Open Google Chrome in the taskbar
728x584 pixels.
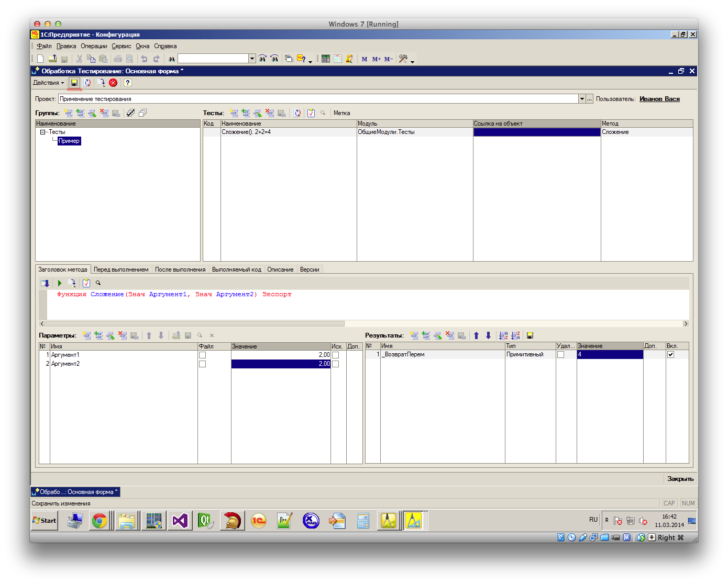click(100, 521)
